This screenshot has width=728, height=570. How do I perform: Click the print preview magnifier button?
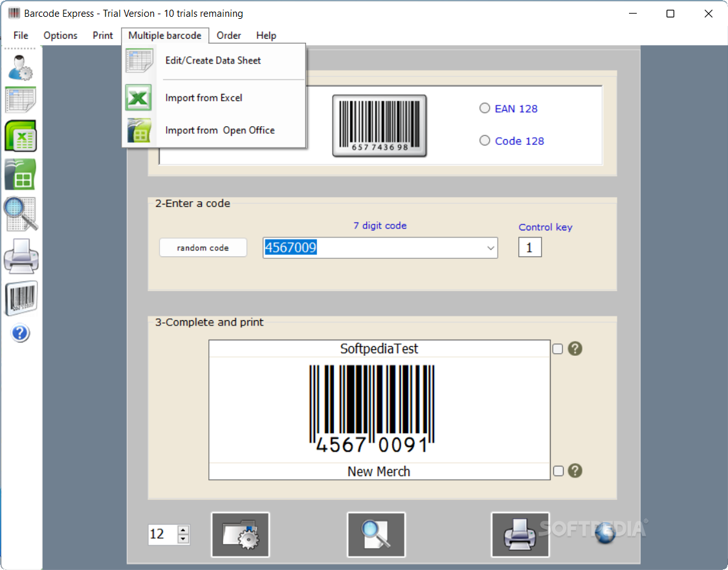[376, 534]
